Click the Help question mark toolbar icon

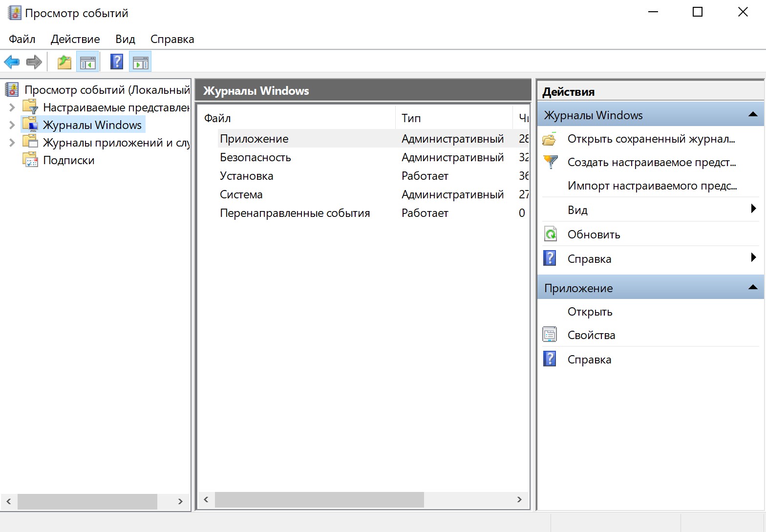117,62
